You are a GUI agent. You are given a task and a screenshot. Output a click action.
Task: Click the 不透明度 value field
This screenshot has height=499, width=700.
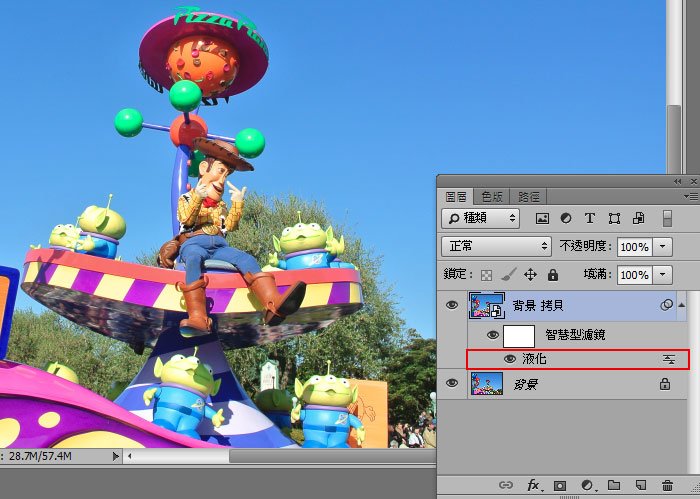(634, 246)
